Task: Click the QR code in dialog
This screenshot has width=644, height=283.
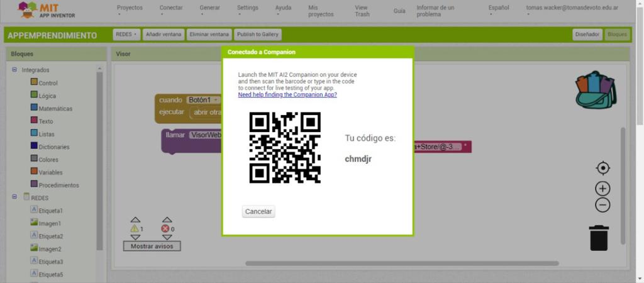Action: (x=285, y=147)
